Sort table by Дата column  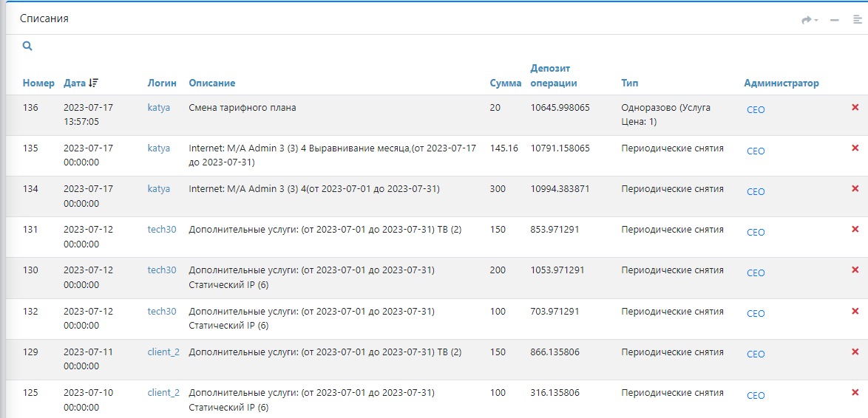[x=75, y=83]
